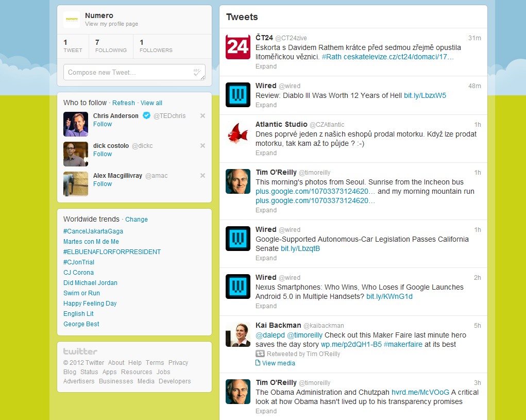Screen dimensions: 526x420
Task: Open the 1 Followers count tab
Action: click(x=156, y=46)
